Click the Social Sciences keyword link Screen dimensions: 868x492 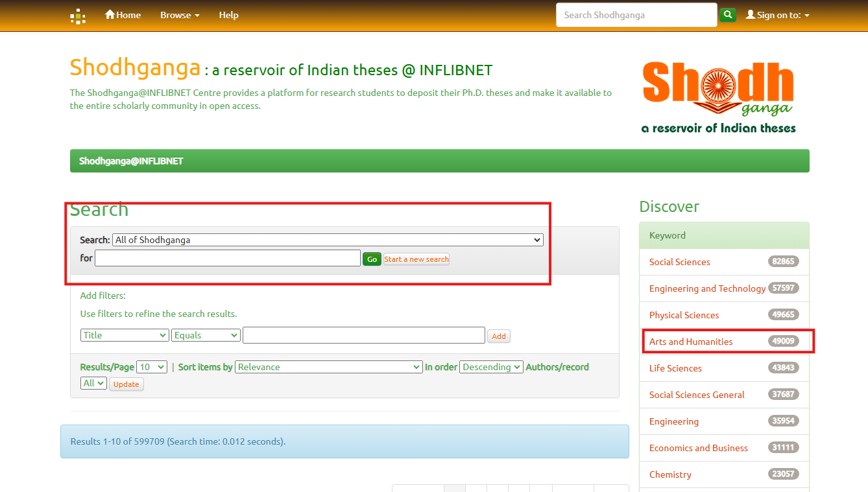point(679,262)
